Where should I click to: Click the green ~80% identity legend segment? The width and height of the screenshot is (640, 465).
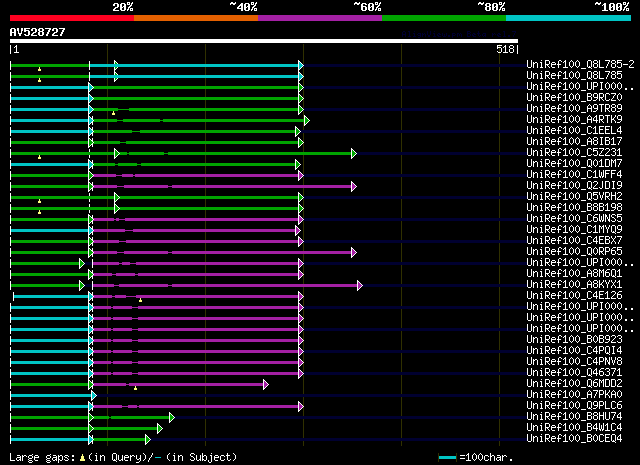(x=444, y=18)
